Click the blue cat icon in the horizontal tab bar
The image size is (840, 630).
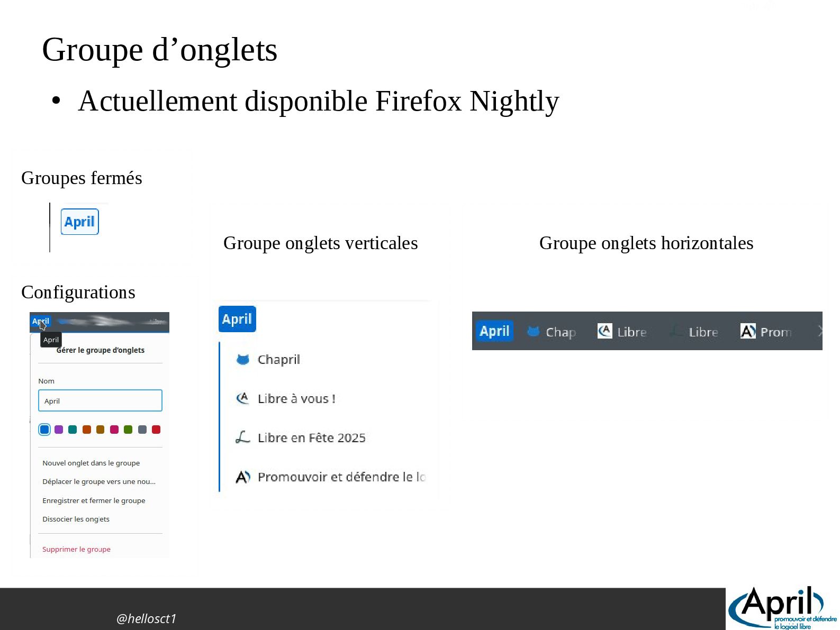coord(534,332)
